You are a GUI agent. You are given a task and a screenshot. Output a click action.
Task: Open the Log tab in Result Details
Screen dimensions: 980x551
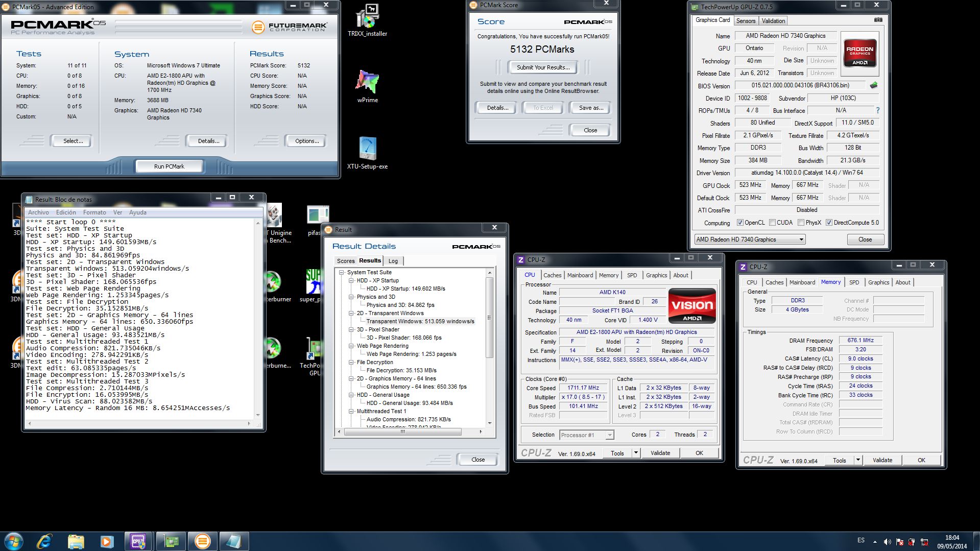click(x=393, y=261)
